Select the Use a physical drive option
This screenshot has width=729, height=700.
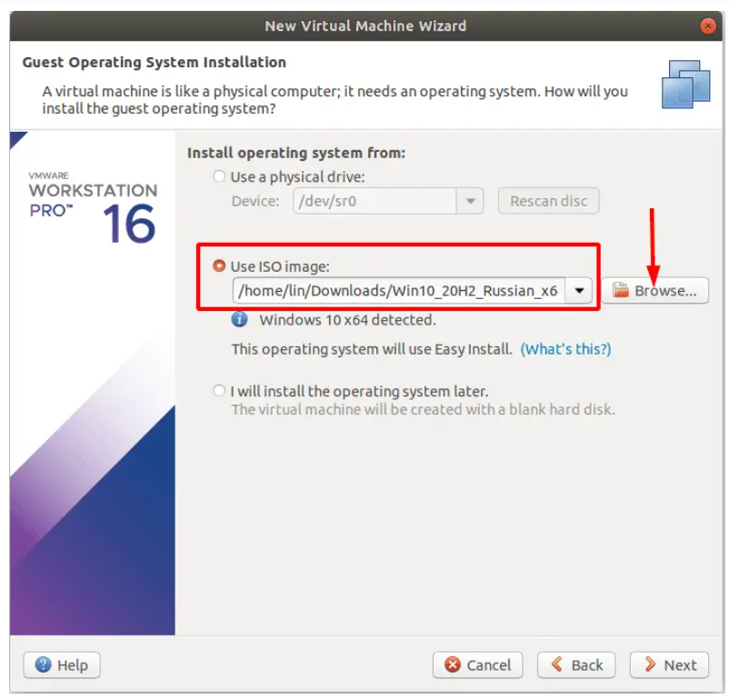(219, 176)
